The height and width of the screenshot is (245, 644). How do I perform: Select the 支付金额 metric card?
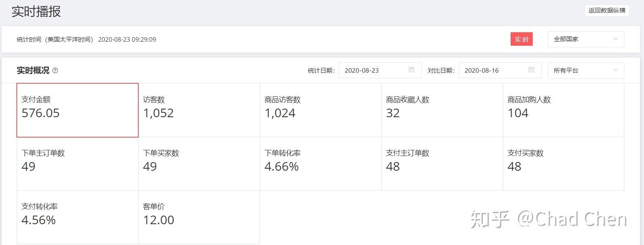pos(77,110)
